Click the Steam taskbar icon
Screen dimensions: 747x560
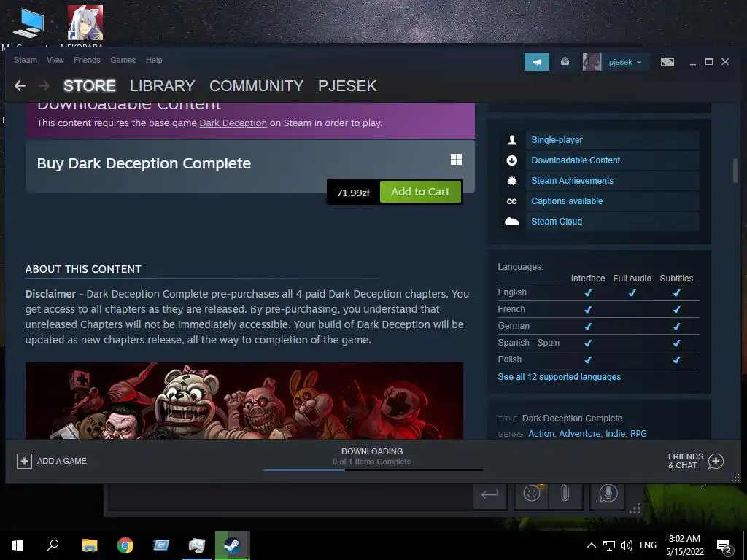tap(233, 545)
